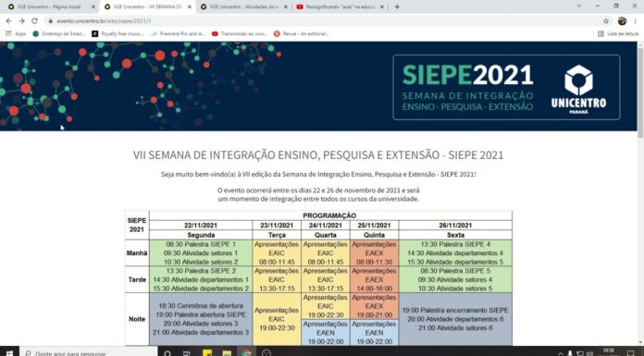
Task: Click Quarta afternoon Apresentações EAIC 13:30-17:15 cell
Action: pos(326,279)
